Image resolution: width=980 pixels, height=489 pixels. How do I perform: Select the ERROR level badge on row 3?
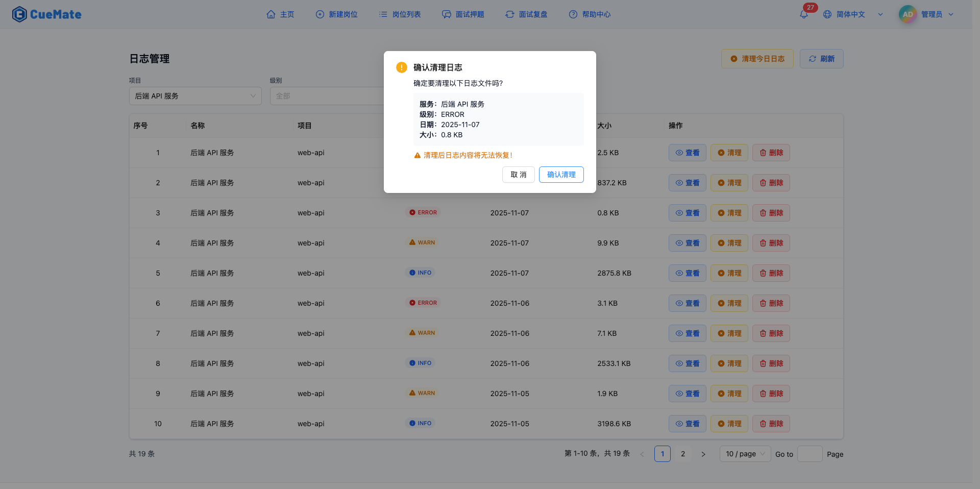pyautogui.click(x=423, y=212)
